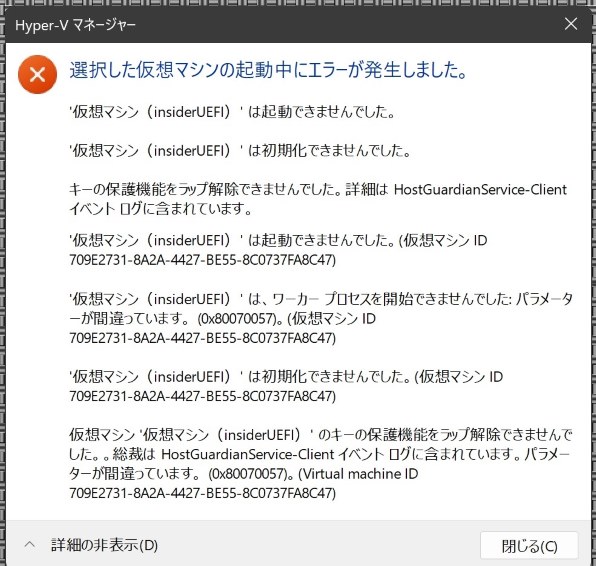Click the Hyper-V マネージャー title text
The image size is (596, 566).
click(x=75, y=25)
